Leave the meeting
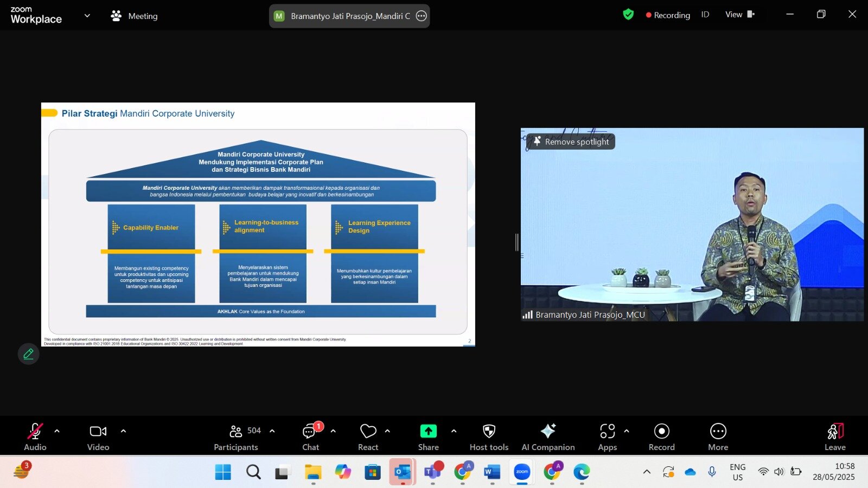Image resolution: width=868 pixels, height=488 pixels. point(835,437)
